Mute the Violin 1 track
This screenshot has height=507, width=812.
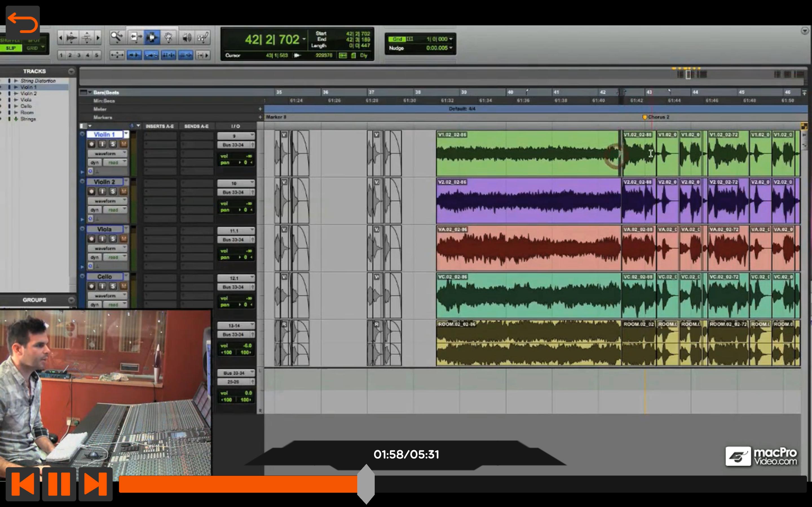[123, 144]
